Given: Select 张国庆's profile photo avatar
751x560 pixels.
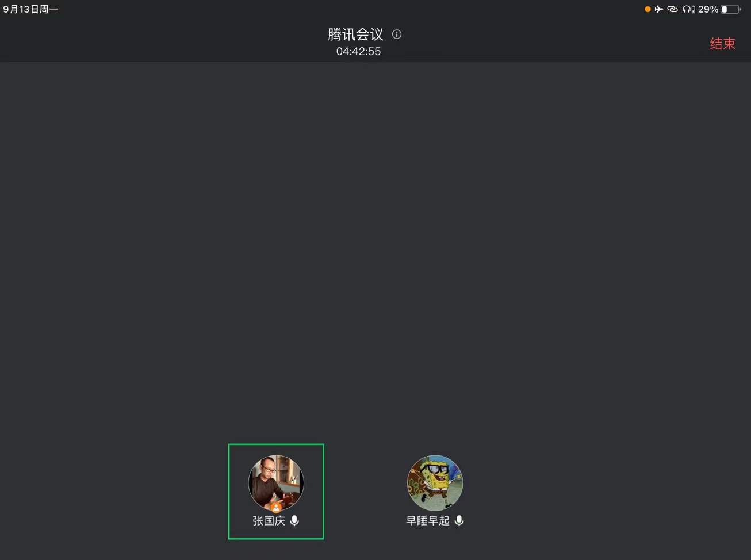Looking at the screenshot, I should (276, 483).
